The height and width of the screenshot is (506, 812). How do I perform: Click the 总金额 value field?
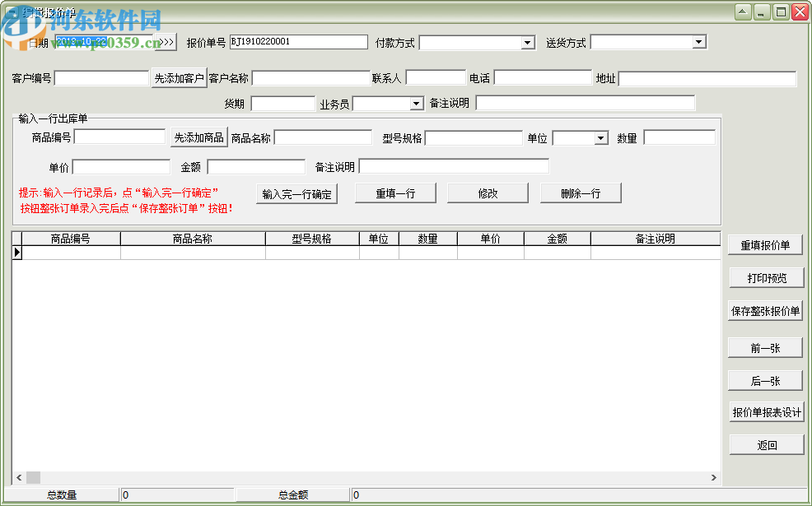tap(577, 495)
